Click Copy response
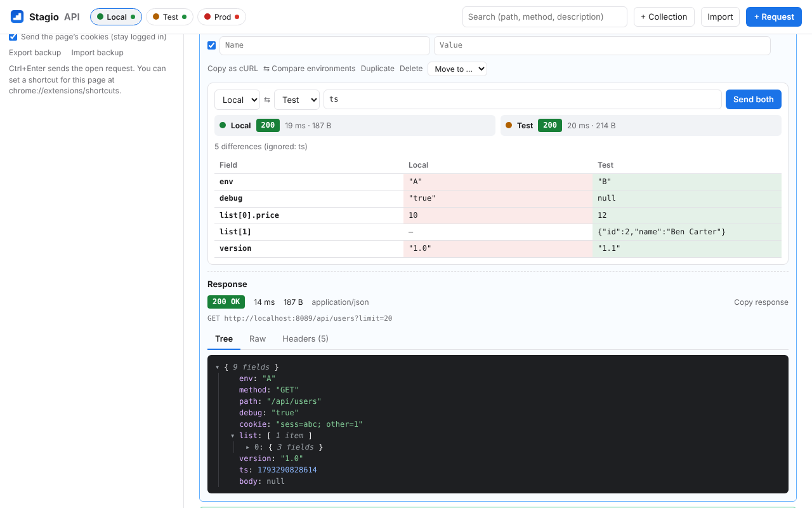 click(761, 302)
